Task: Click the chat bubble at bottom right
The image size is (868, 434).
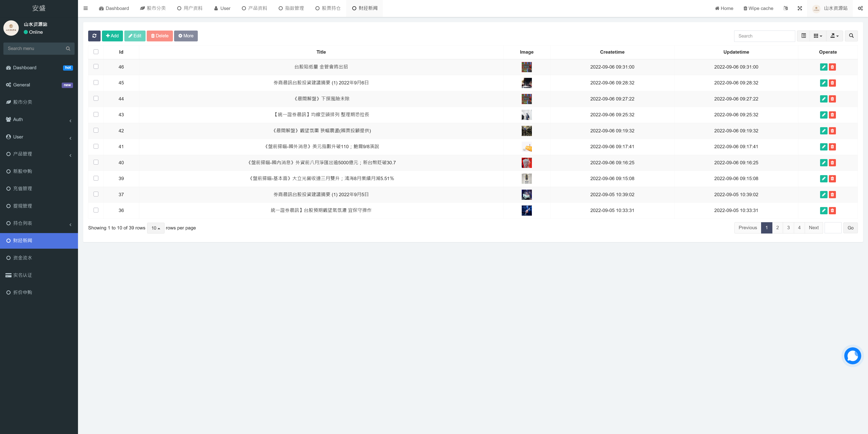Action: pos(852,356)
